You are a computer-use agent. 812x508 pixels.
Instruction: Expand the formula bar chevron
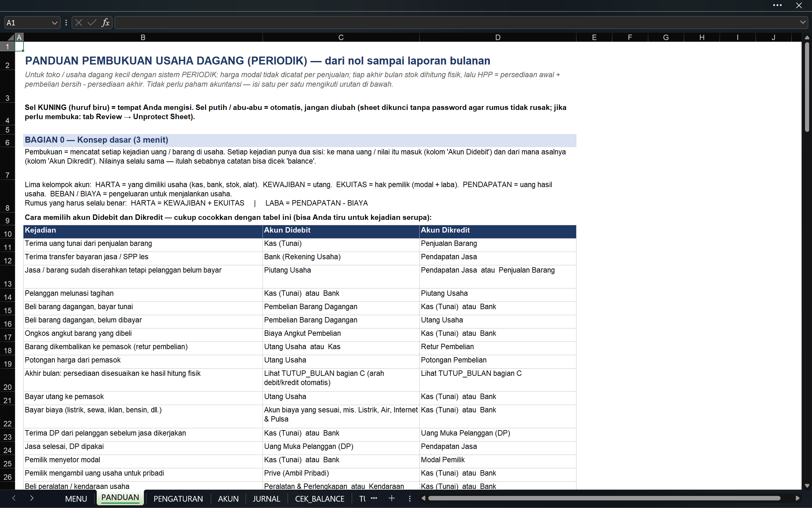point(803,23)
